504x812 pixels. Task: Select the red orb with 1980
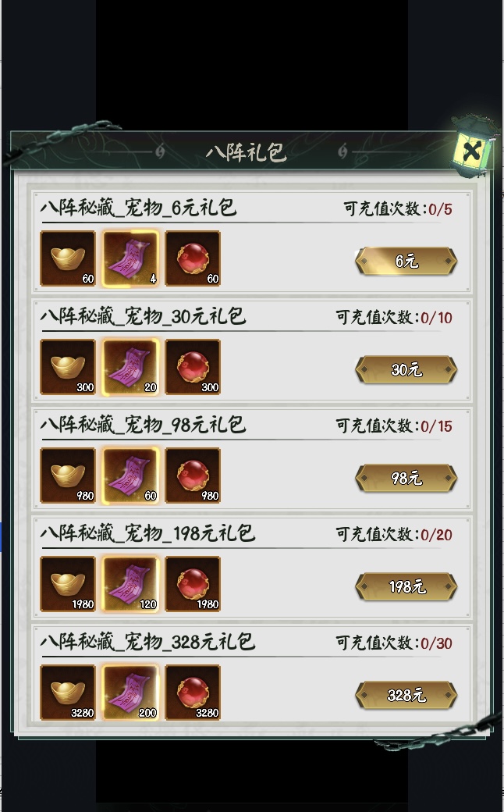click(193, 584)
